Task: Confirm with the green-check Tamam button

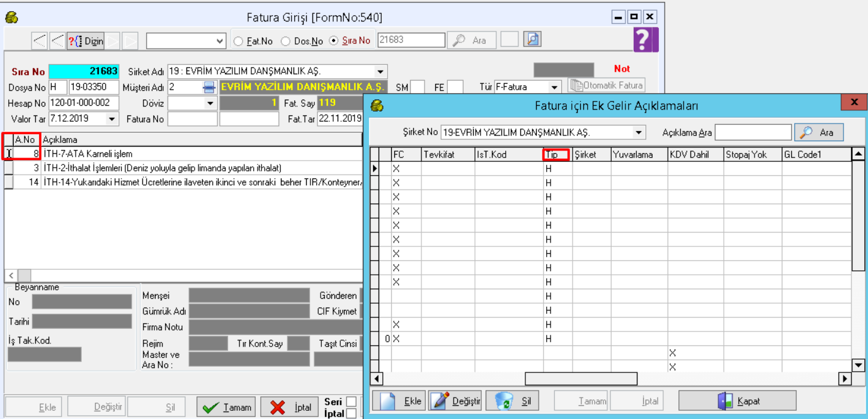Action: pyautogui.click(x=227, y=407)
